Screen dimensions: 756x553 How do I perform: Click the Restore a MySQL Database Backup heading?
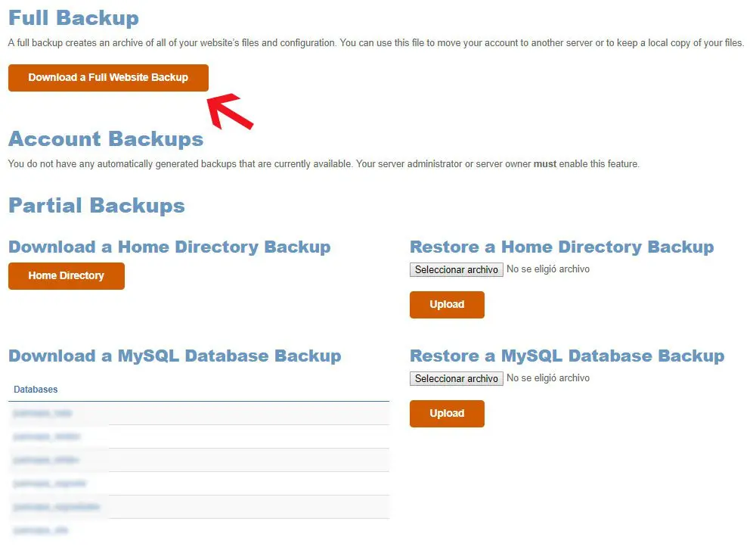566,356
